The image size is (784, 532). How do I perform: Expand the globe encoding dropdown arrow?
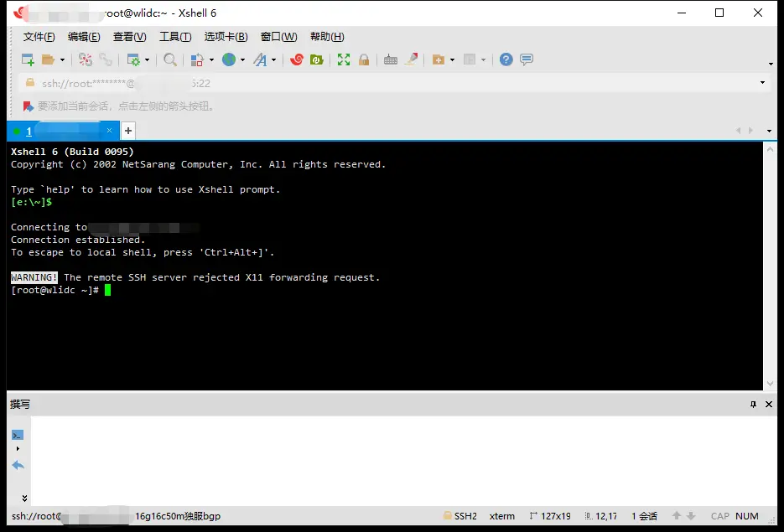pyautogui.click(x=242, y=60)
